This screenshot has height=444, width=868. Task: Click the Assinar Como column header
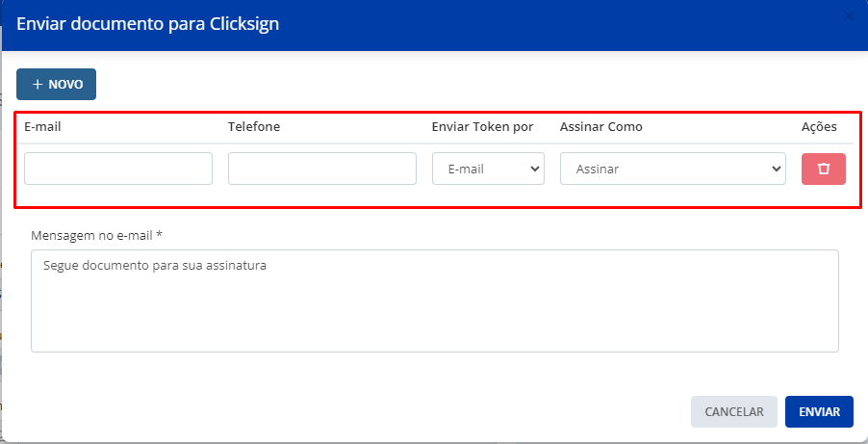pos(600,127)
